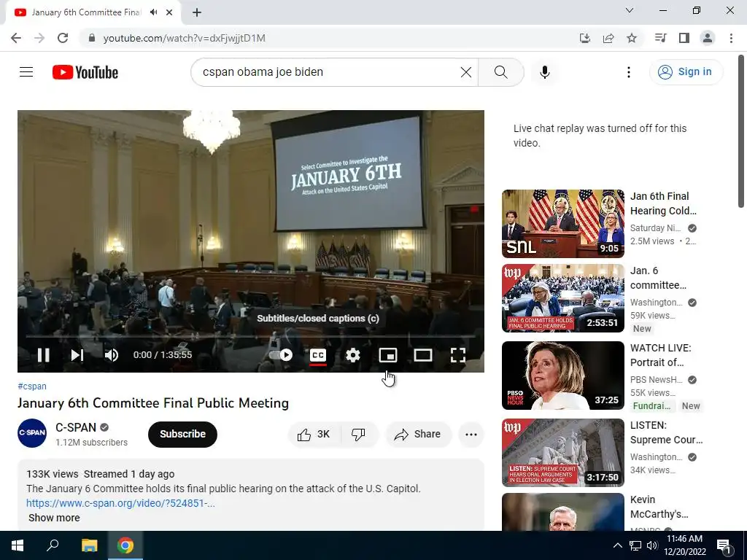747x560 pixels.
Task: Expand tab search chevron
Action: pyautogui.click(x=630, y=10)
